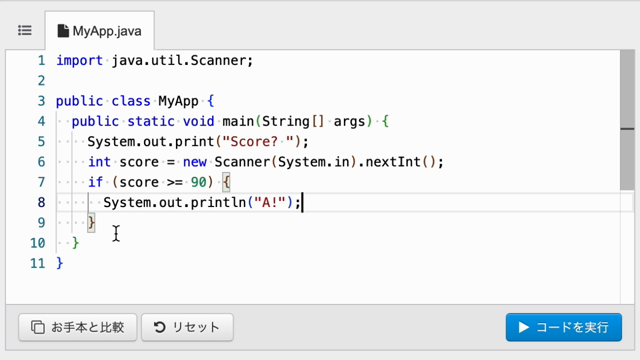Click the リセット reset button
The width and height of the screenshot is (640, 360).
pyautogui.click(x=187, y=327)
